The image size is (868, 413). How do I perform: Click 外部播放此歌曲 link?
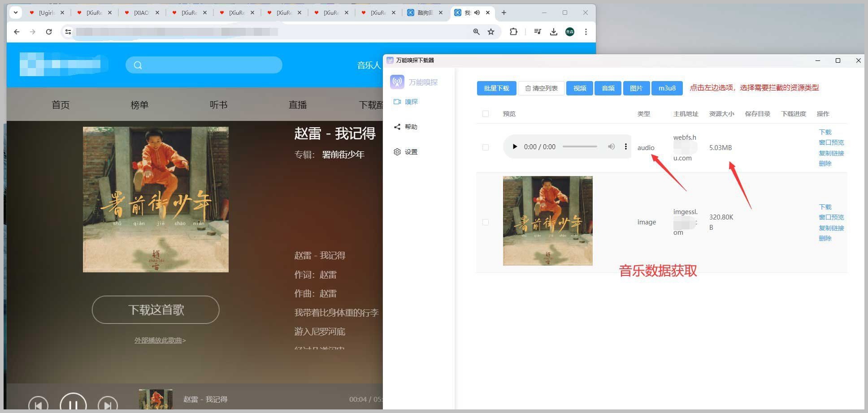click(x=160, y=340)
